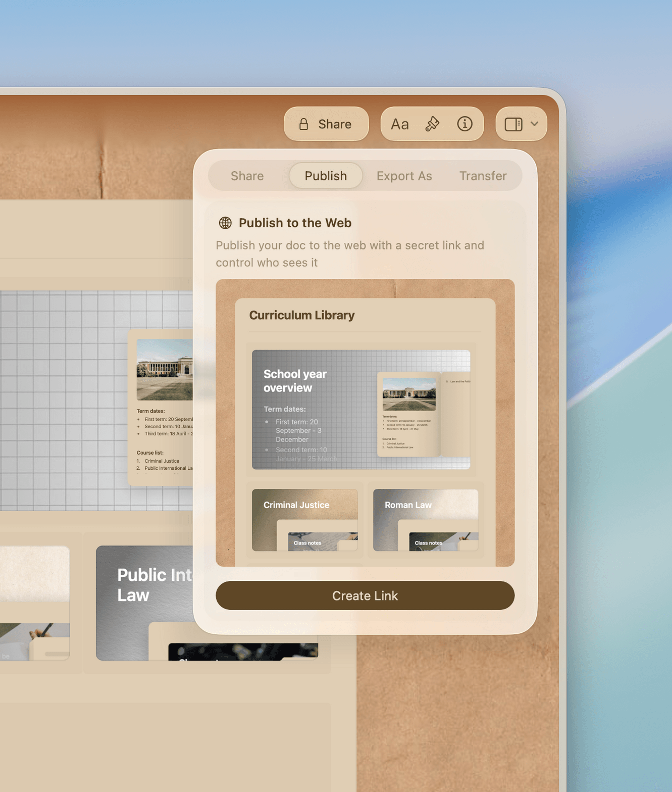Toggle the sidebar panel layout icon
This screenshot has height=792, width=672.
coord(513,124)
